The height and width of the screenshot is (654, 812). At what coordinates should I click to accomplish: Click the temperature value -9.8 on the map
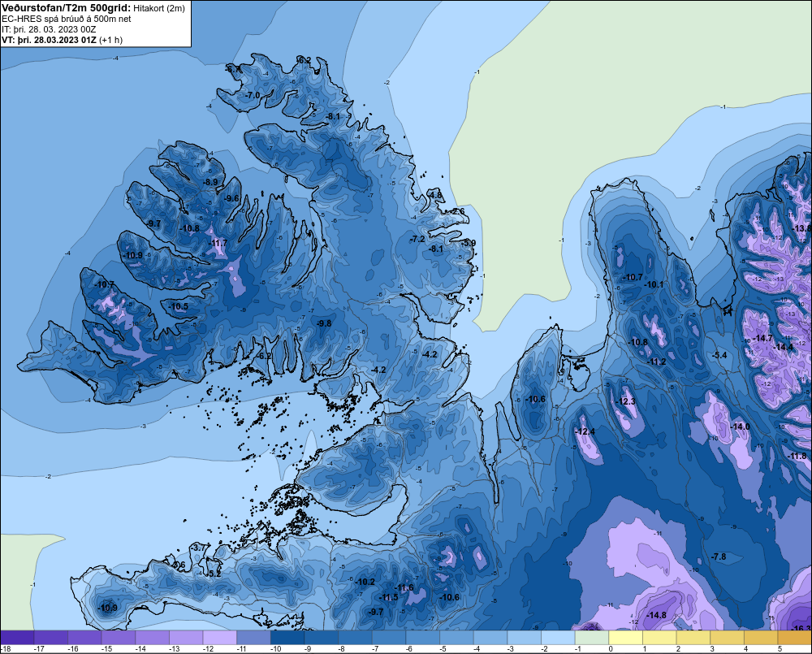click(323, 323)
